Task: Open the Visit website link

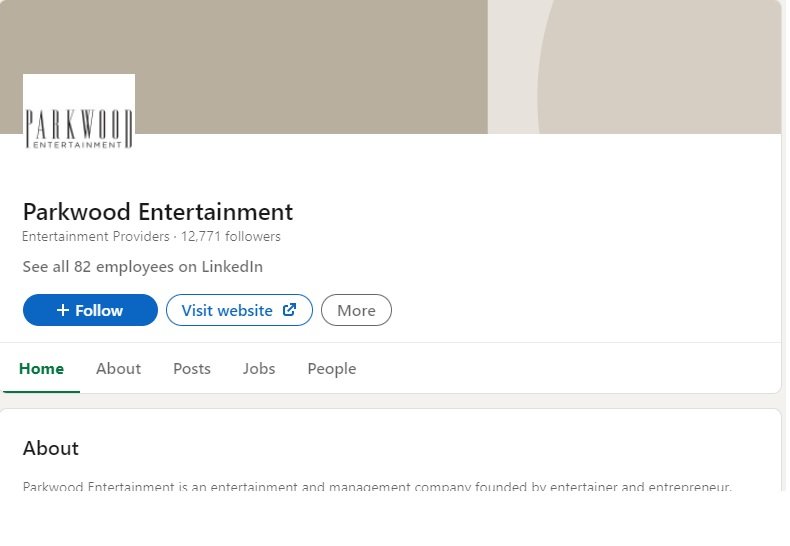Action: coord(239,310)
